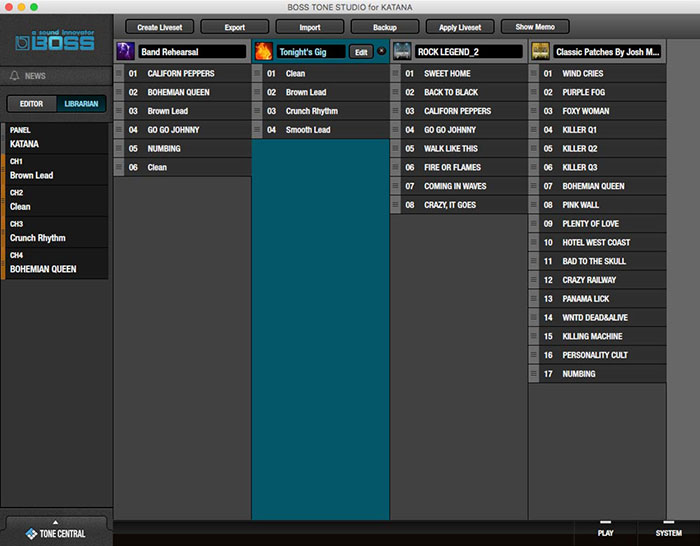Click Edit on the Tonight's Gig liveset
Viewport: 700px width, 546px height.
(361, 52)
